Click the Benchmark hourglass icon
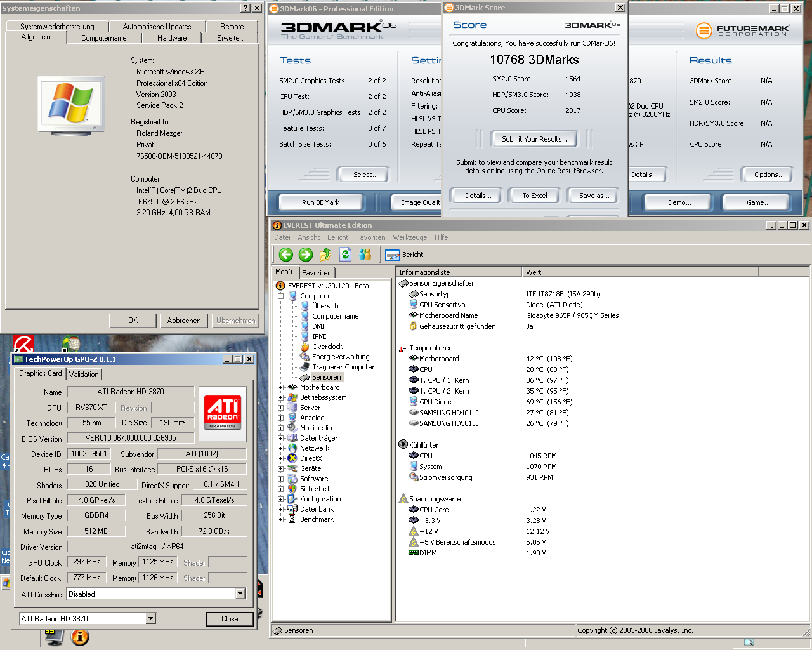This screenshot has width=812, height=650. pyautogui.click(x=292, y=519)
